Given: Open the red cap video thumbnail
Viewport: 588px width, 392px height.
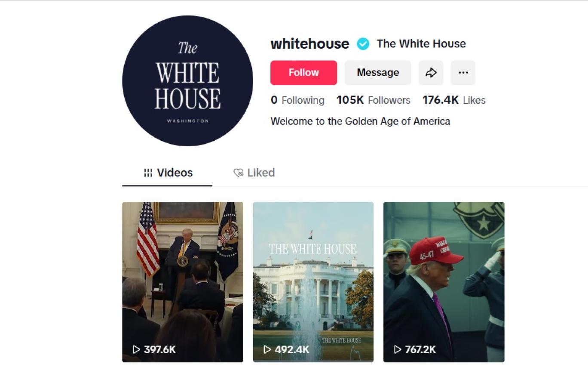Looking at the screenshot, I should pyautogui.click(x=444, y=282).
